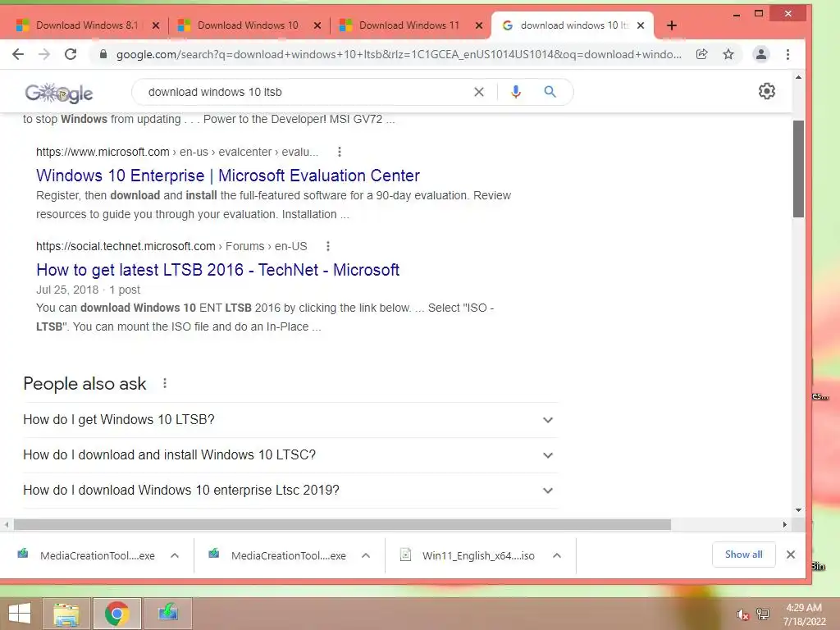Close the Download Windows 10 tab
The image size is (840, 630).
317,25
